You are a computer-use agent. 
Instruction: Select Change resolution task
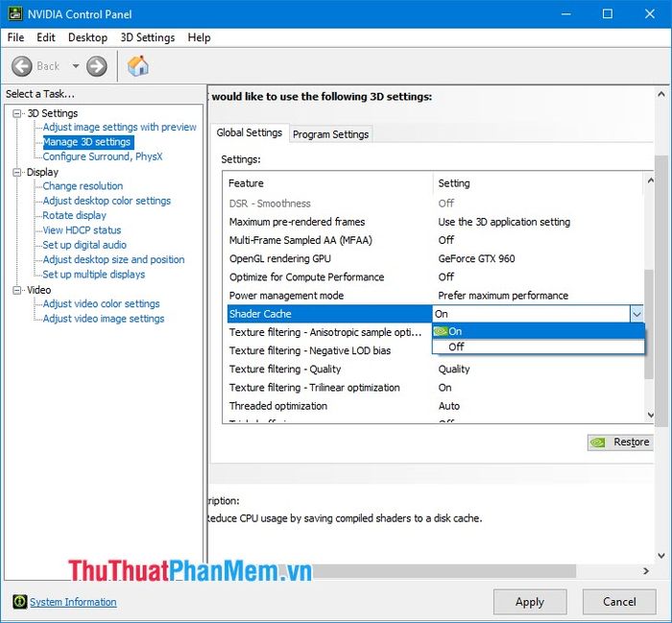click(83, 186)
